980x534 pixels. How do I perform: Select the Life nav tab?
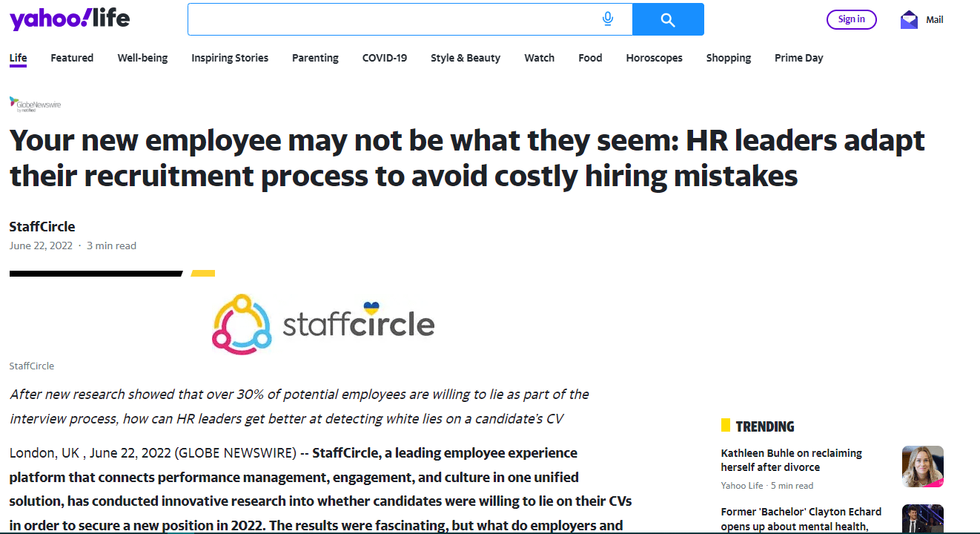(18, 58)
